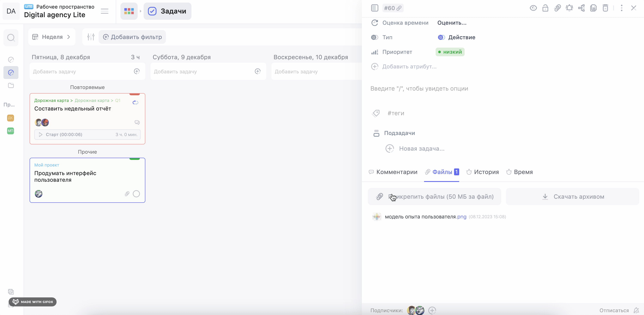This screenshot has width=644, height=315.
Task: Click Q1 breadcrumb on report card
Action: click(x=117, y=100)
